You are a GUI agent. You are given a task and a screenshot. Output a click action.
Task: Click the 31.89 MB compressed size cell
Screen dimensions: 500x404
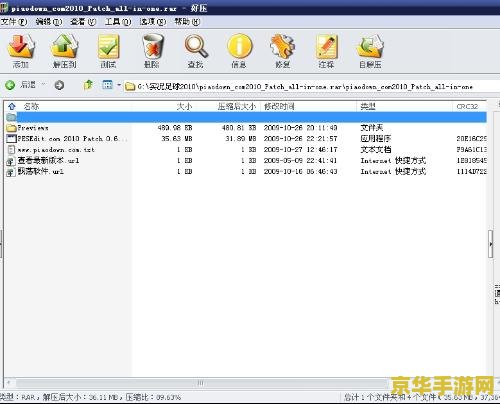(x=241, y=139)
